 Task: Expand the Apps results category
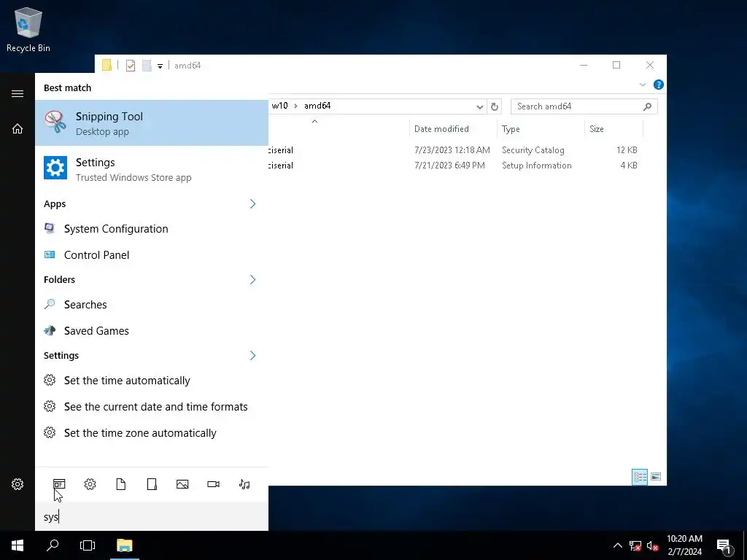coord(252,204)
